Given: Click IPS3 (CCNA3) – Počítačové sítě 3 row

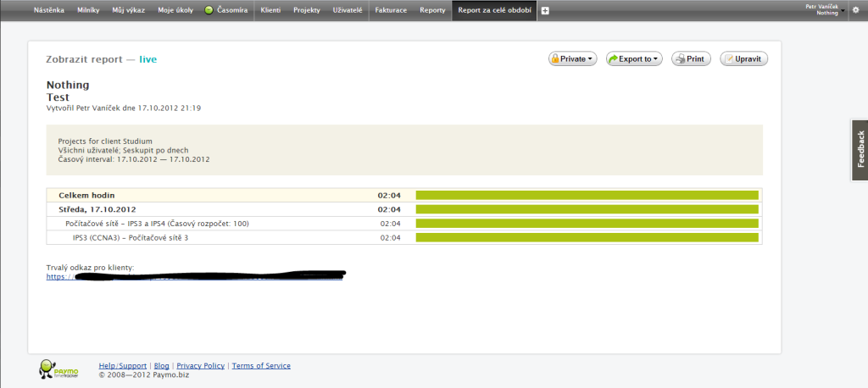Looking at the screenshot, I should pyautogui.click(x=404, y=237).
